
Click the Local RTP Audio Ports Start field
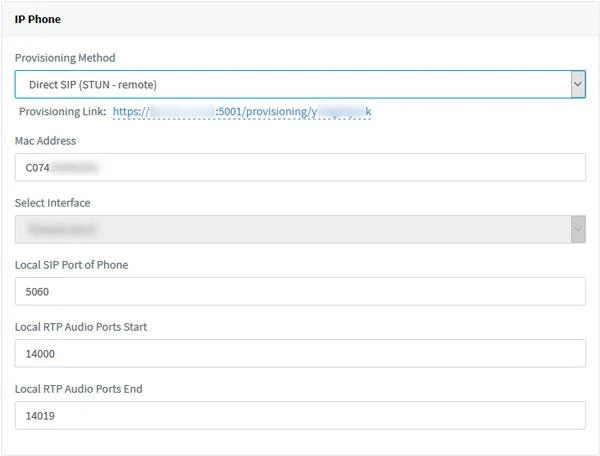click(x=300, y=353)
